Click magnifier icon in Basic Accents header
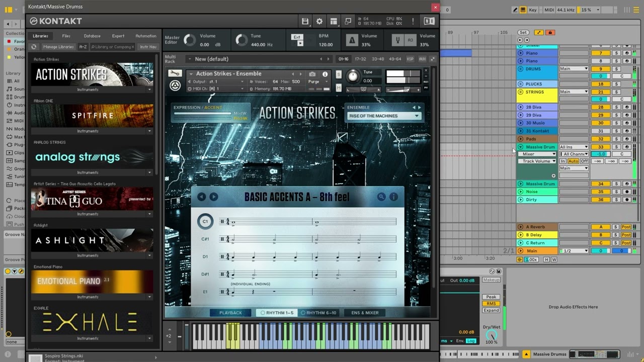 (381, 197)
